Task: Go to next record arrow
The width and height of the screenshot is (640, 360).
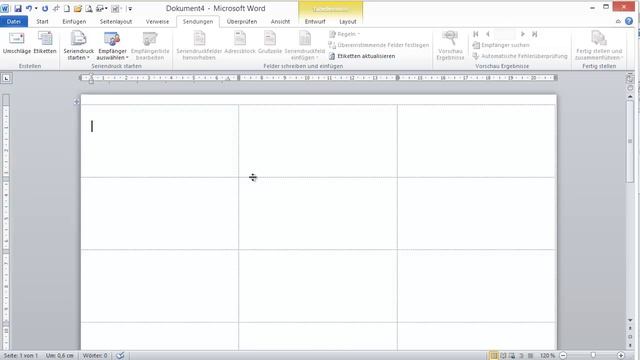Action: tap(522, 34)
